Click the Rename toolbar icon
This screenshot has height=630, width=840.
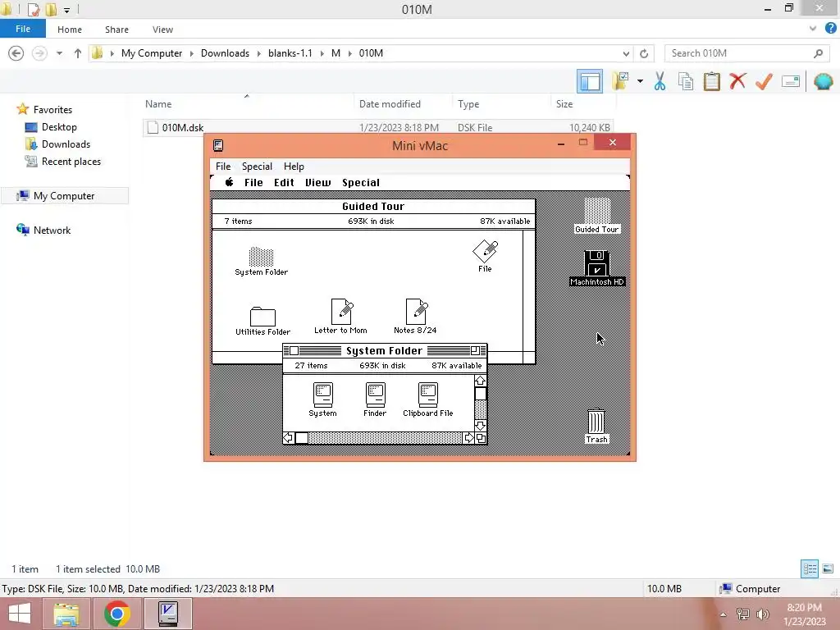coord(791,81)
